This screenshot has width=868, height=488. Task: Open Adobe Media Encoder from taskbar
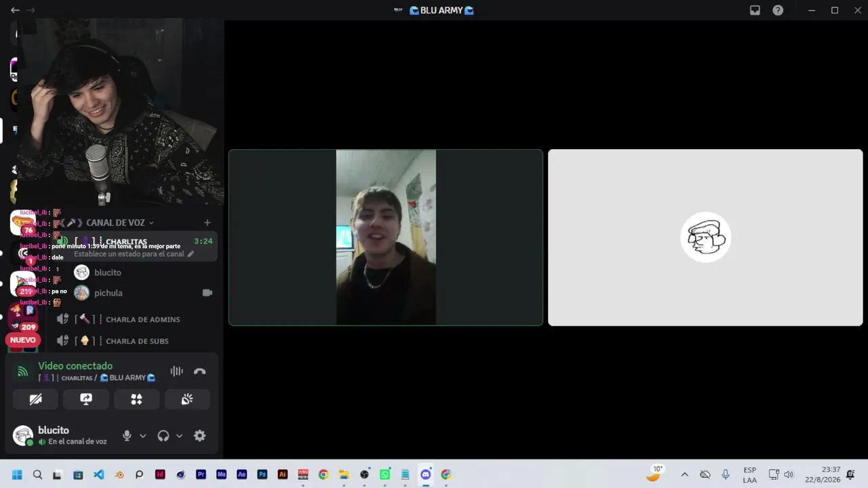point(221,474)
